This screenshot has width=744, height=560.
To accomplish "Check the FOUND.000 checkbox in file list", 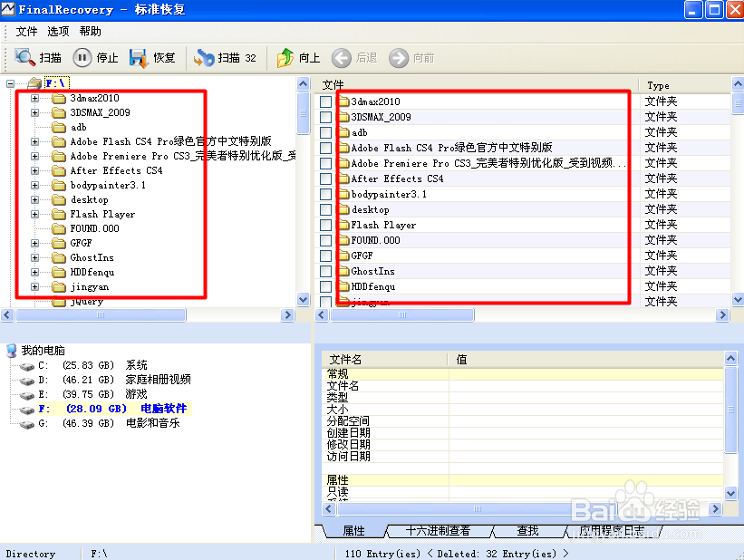I will tap(325, 241).
